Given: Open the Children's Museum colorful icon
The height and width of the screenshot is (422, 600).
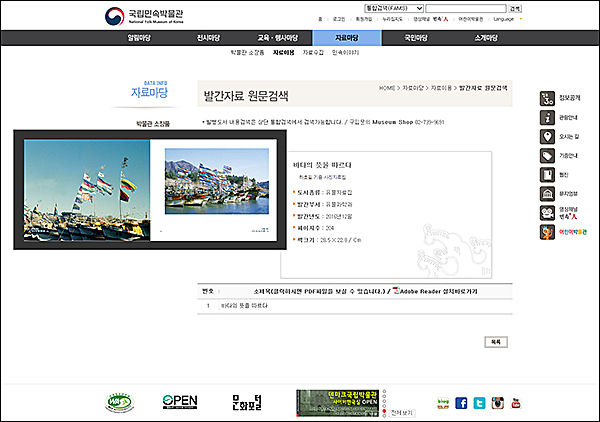Looking at the screenshot, I should [547, 232].
